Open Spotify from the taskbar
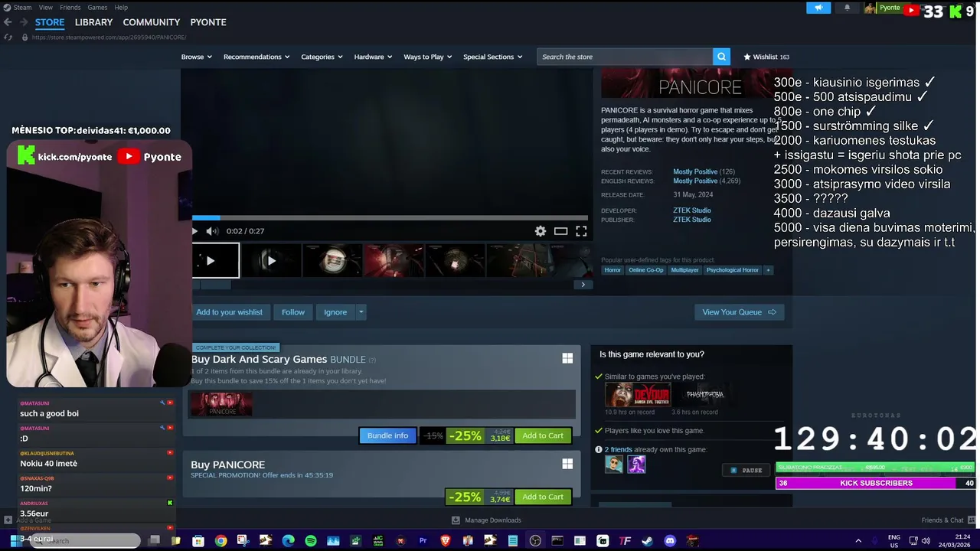 (311, 541)
